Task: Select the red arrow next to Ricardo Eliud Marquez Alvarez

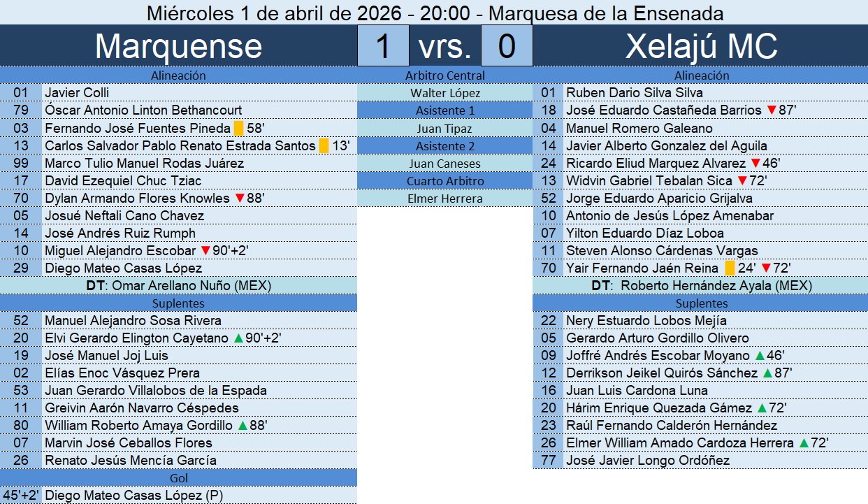Action: pos(755,164)
